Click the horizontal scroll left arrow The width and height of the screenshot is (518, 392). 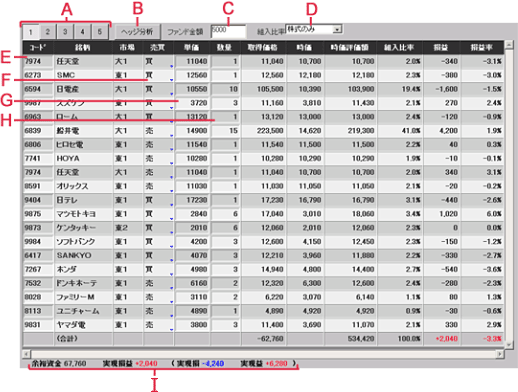(x=26, y=354)
